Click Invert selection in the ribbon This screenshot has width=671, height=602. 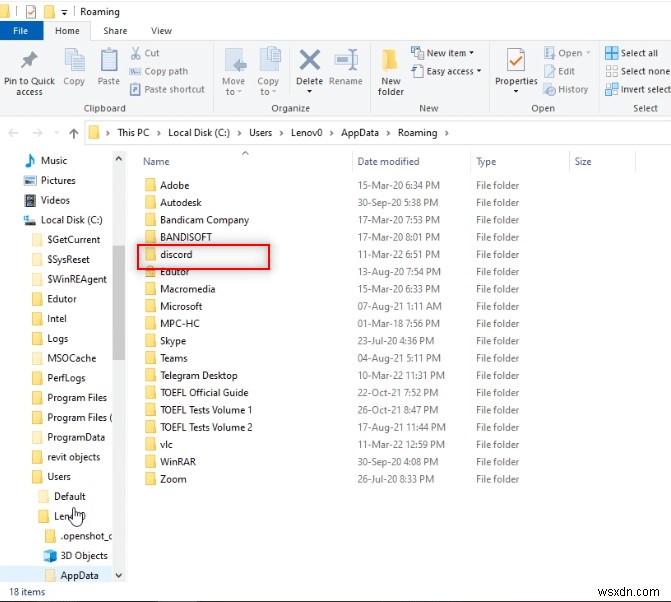click(638, 89)
